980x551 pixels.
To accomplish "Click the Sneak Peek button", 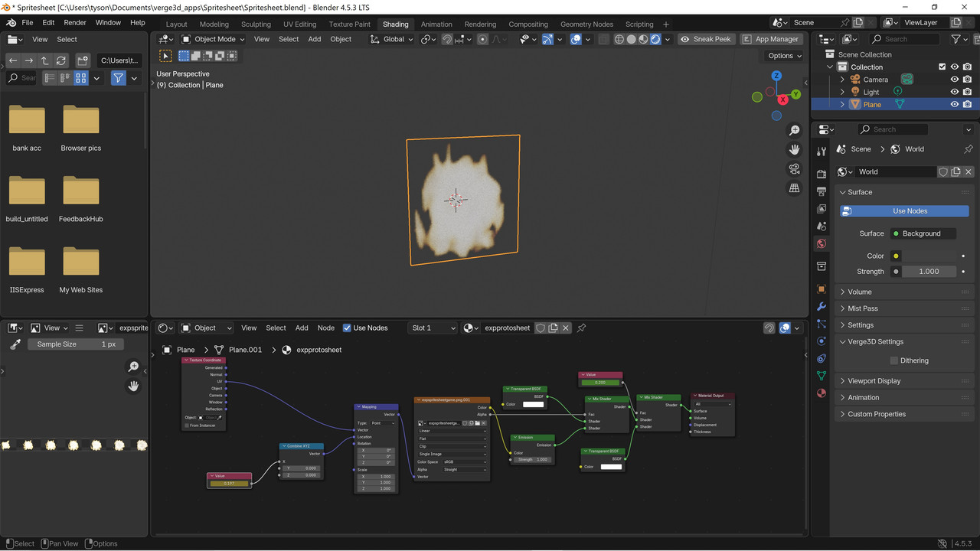I will coord(705,39).
